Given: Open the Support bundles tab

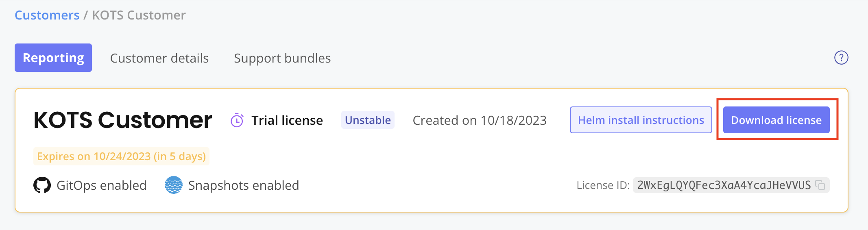Looking at the screenshot, I should [x=282, y=58].
